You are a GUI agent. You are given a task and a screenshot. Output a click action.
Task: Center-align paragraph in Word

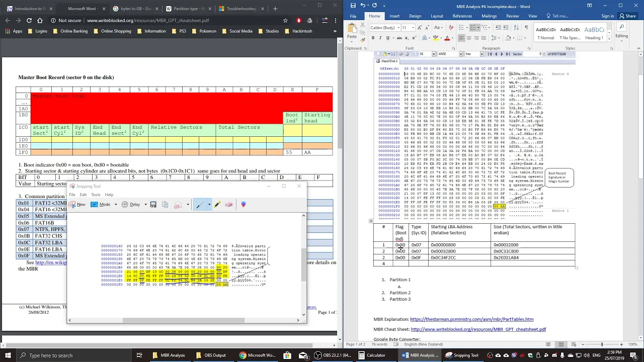click(x=469, y=38)
